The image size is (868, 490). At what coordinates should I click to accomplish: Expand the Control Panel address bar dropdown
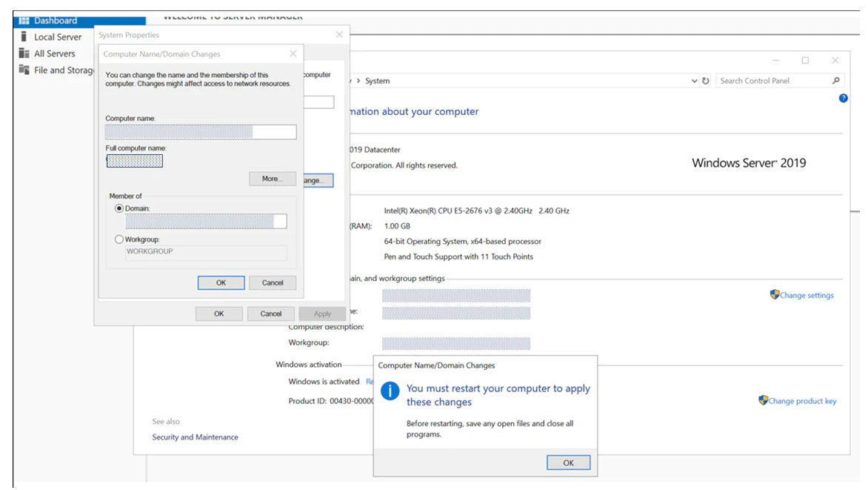click(x=694, y=81)
